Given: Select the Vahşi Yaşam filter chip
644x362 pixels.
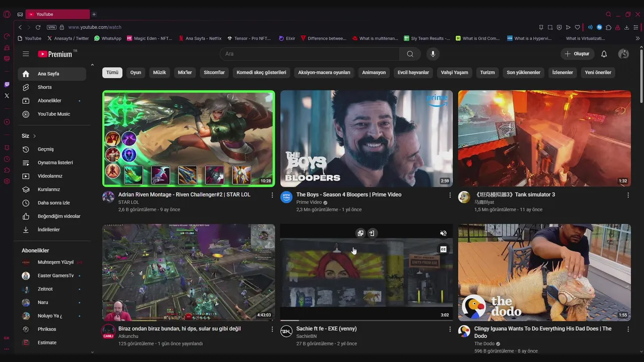Looking at the screenshot, I should 454,72.
